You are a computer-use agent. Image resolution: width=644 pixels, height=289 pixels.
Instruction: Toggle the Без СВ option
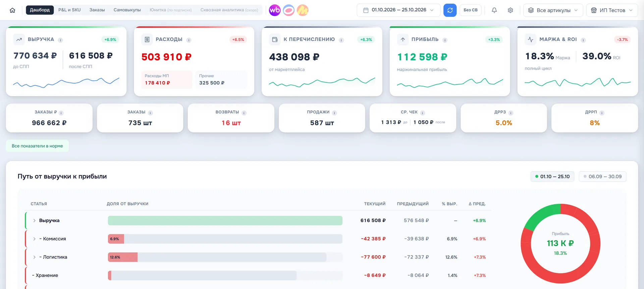pyautogui.click(x=470, y=10)
